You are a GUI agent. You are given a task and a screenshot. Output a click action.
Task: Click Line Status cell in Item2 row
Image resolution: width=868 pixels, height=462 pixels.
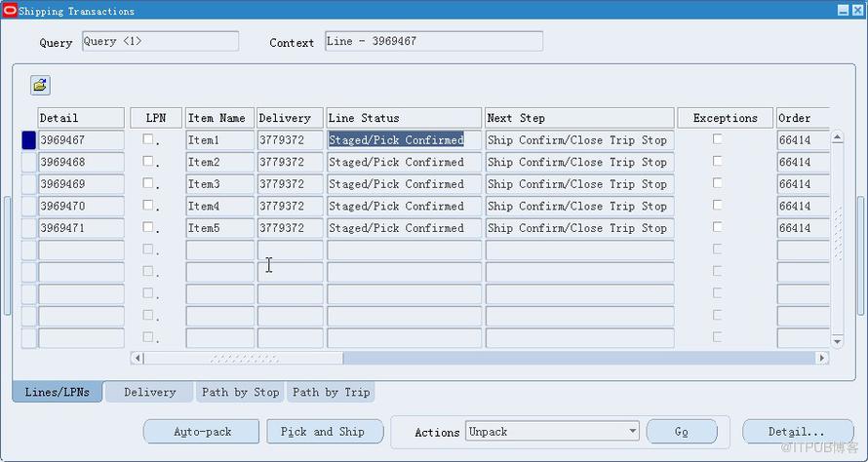coord(404,162)
